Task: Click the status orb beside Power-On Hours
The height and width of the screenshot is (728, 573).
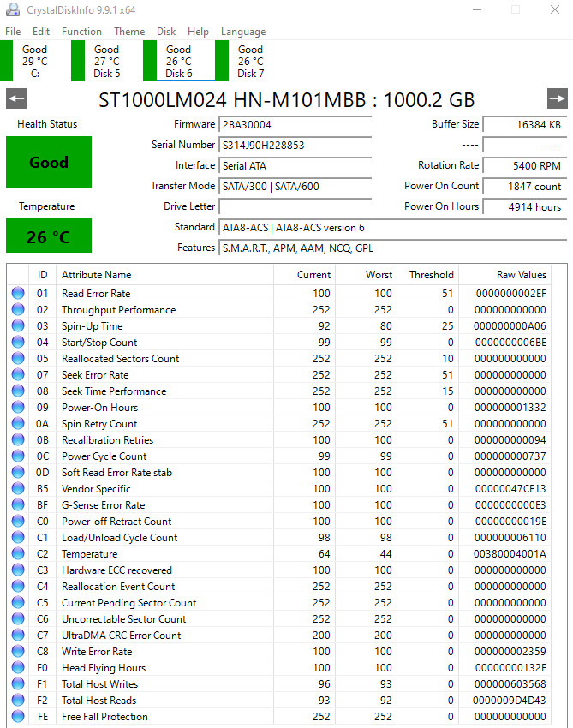Action: (x=18, y=407)
